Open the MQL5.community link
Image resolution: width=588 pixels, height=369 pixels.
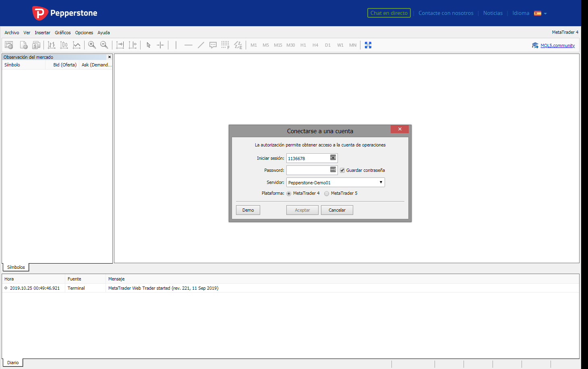coord(557,45)
